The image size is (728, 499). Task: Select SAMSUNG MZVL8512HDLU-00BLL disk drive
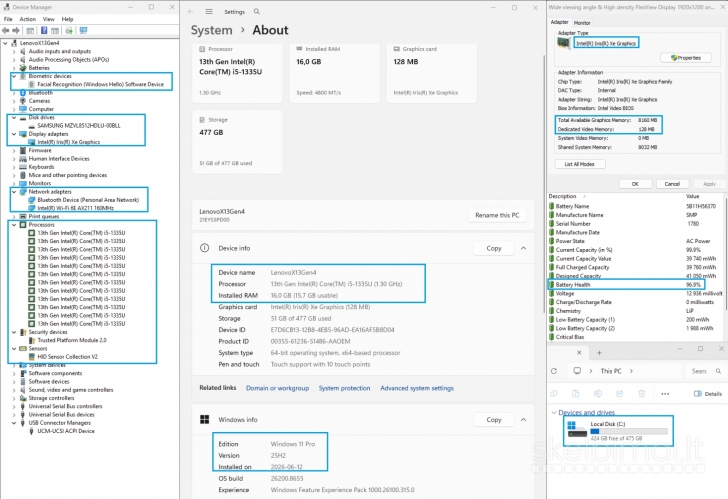pos(78,126)
